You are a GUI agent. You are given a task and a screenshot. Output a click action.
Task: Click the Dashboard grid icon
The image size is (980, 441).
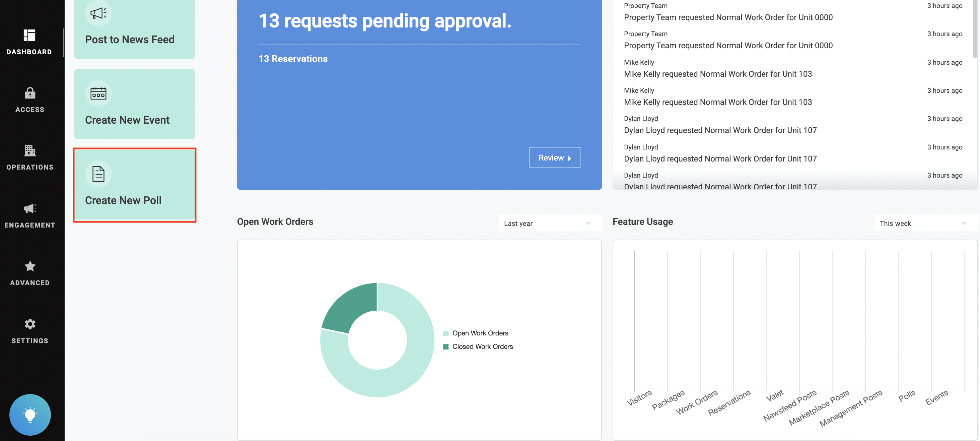coord(30,36)
